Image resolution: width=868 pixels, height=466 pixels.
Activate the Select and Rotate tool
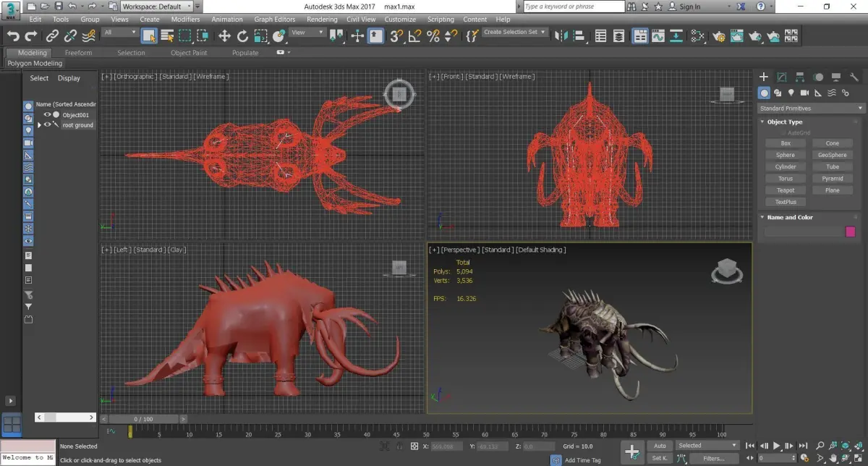pos(242,35)
